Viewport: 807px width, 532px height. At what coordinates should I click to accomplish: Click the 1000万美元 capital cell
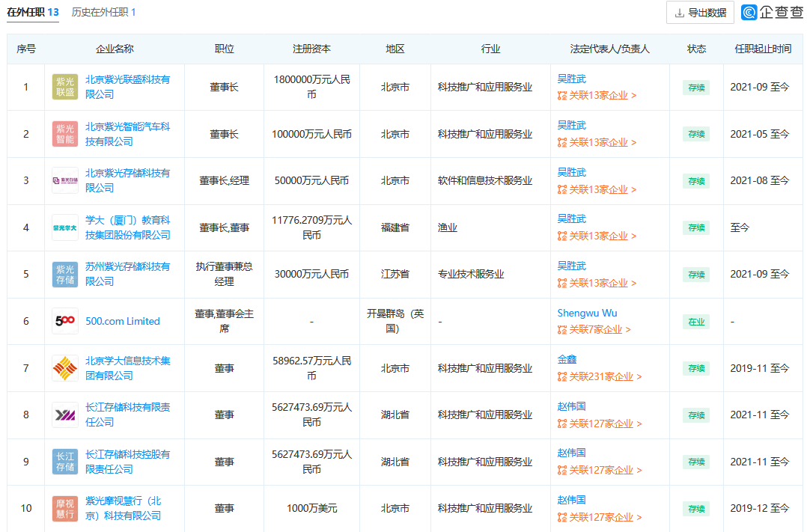click(x=311, y=508)
